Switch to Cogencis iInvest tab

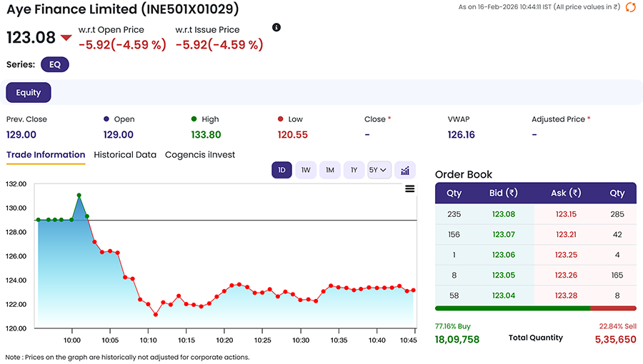point(200,155)
